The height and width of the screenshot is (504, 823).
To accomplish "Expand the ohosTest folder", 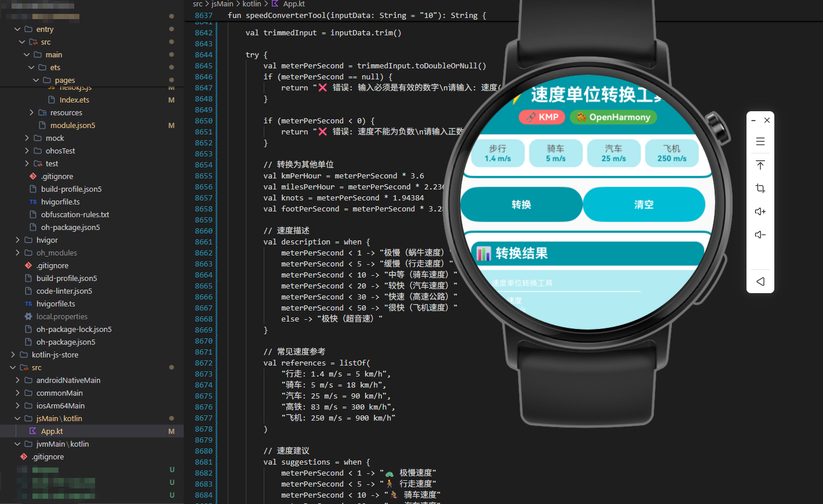I will [x=26, y=151].
